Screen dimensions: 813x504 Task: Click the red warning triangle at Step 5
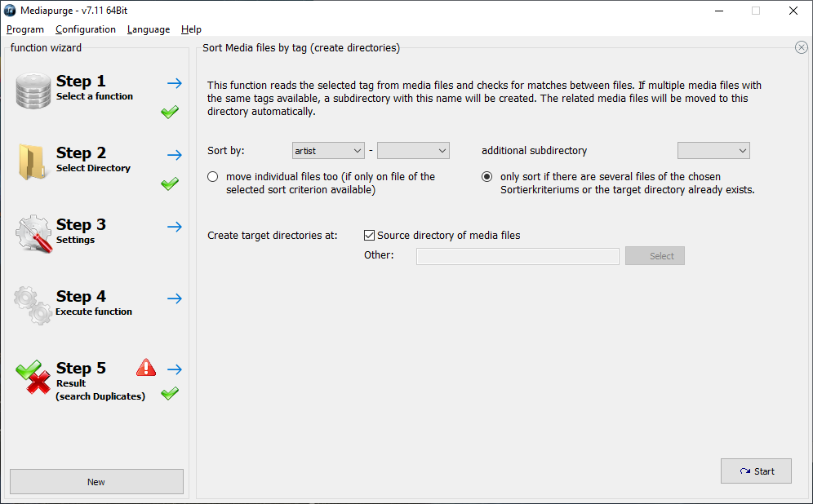click(x=146, y=367)
